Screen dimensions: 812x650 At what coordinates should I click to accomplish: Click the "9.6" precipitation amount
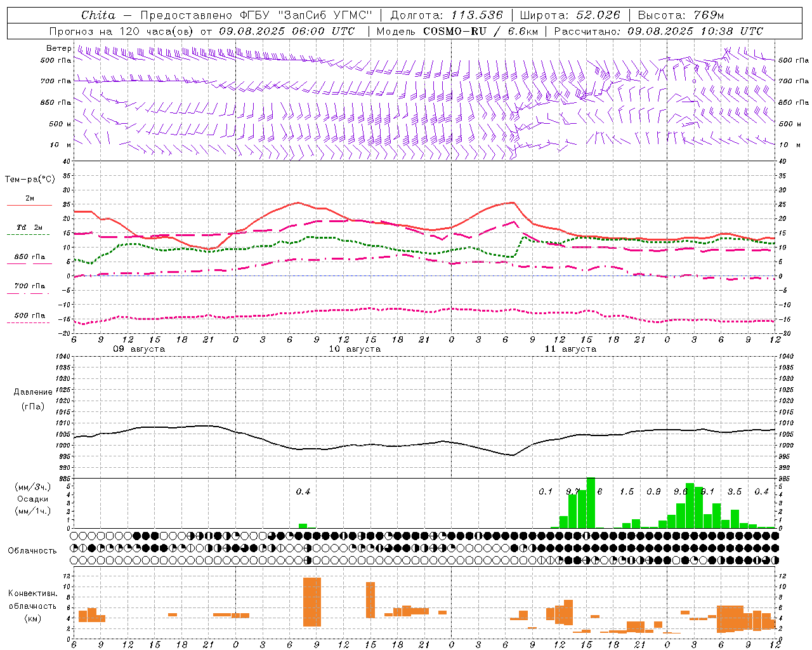tap(680, 492)
